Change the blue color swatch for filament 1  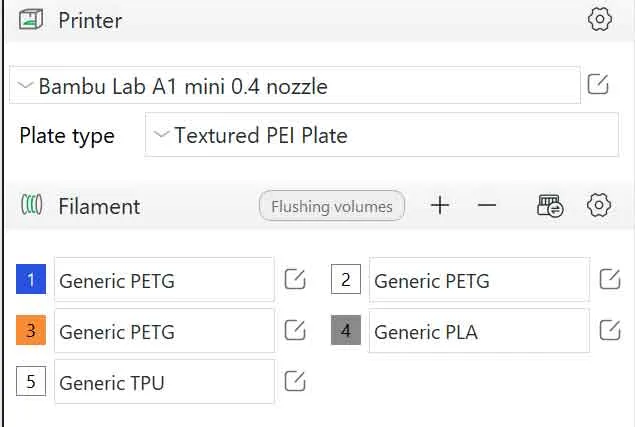(31, 279)
